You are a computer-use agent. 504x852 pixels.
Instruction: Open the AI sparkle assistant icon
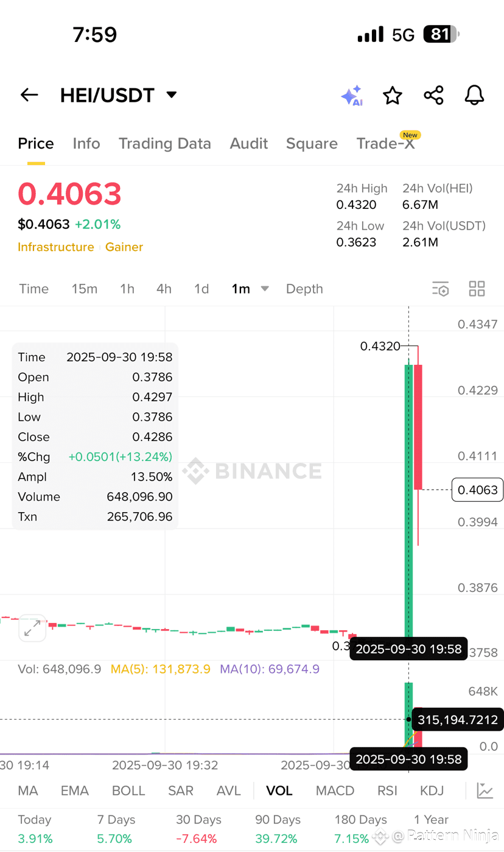coord(352,96)
